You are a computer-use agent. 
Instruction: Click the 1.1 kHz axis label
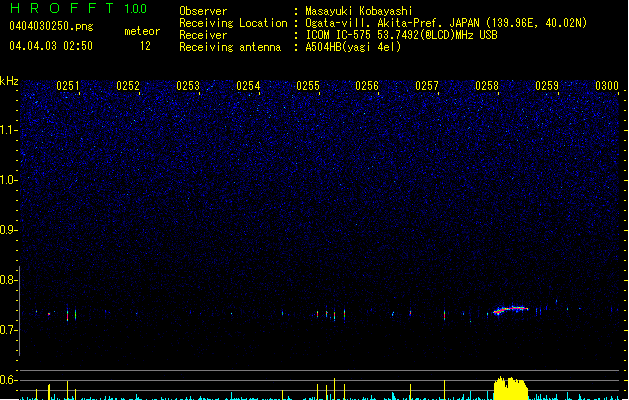click(8, 130)
